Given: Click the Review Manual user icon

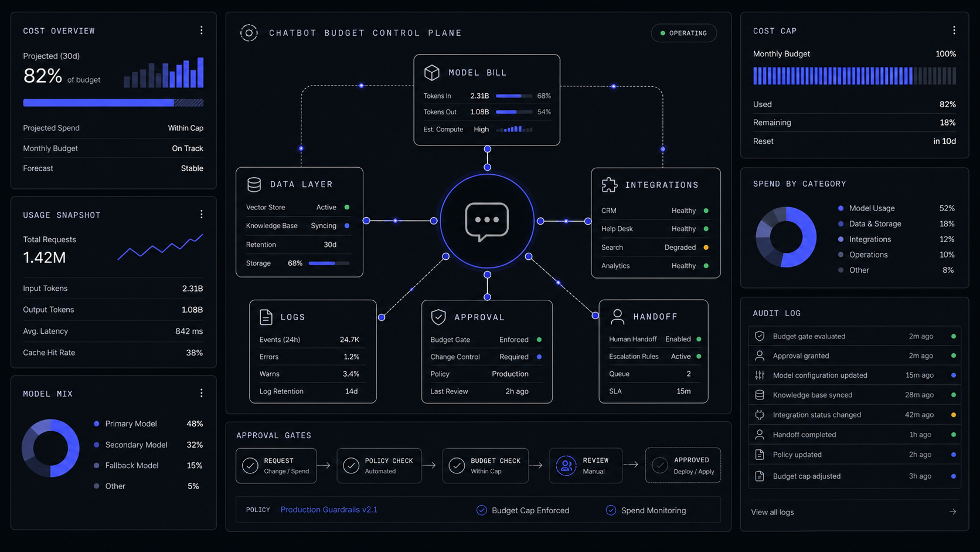Looking at the screenshot, I should [566, 466].
